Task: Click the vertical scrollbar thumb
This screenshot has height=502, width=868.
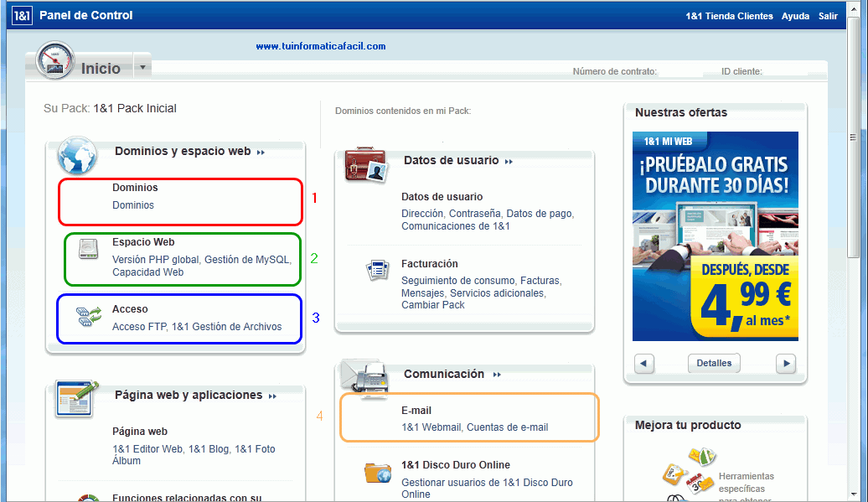Action: [853, 137]
